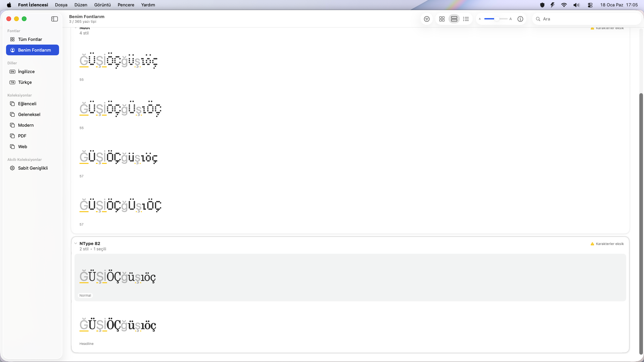644x362 pixels.
Task: Collapse the NType 82 font family
Action: tap(76, 244)
